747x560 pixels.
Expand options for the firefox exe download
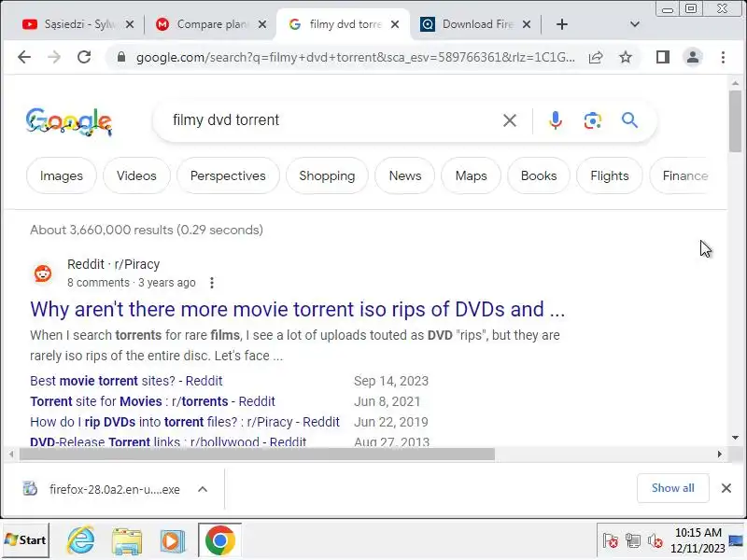(x=203, y=489)
